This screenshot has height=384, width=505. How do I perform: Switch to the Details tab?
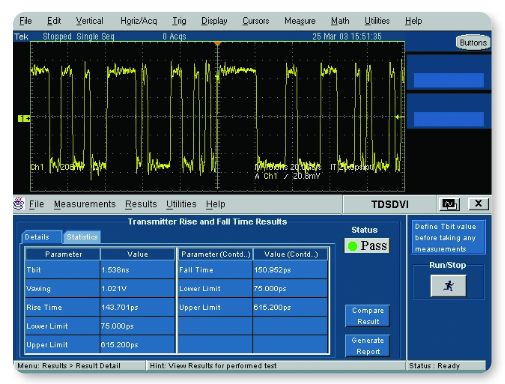(41, 237)
